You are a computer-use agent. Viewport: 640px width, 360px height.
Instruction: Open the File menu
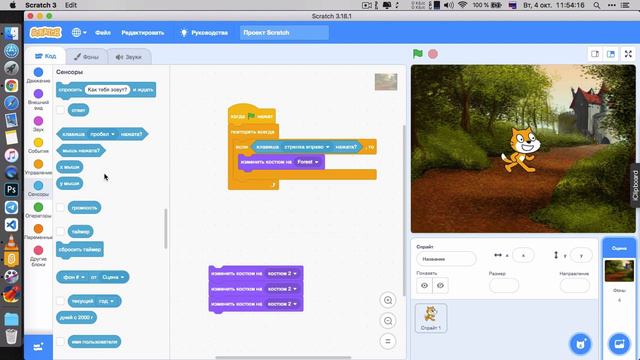(x=103, y=33)
